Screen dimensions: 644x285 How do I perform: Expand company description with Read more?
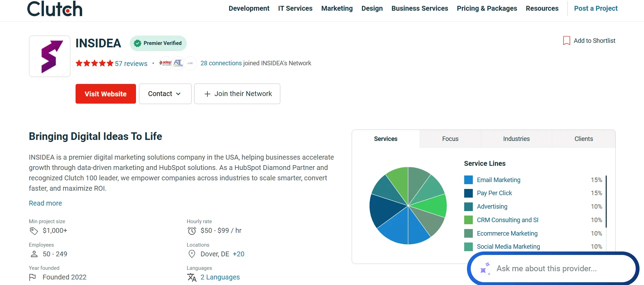46,203
